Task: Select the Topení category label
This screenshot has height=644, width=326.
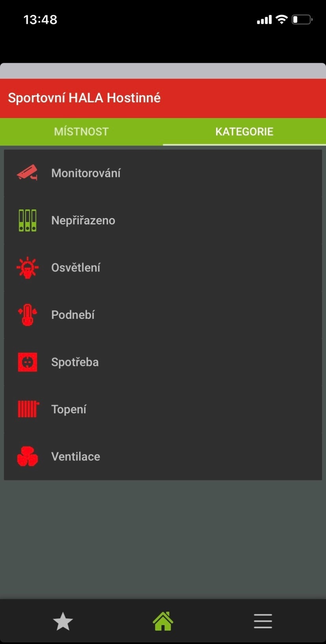Action: click(69, 409)
